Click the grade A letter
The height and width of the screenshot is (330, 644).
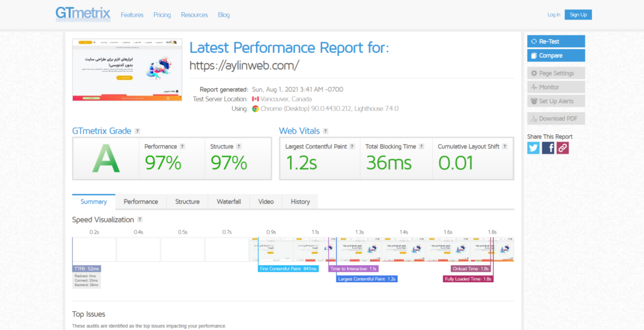(x=106, y=159)
